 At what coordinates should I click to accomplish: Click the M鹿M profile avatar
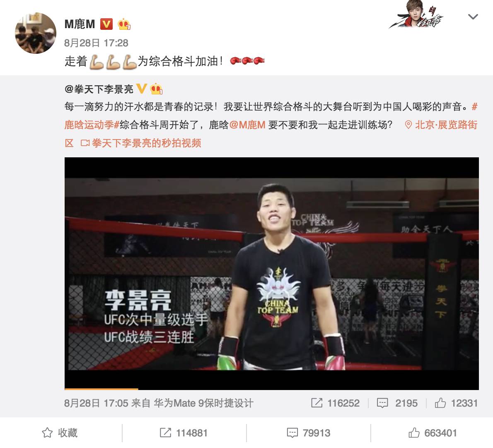36,33
